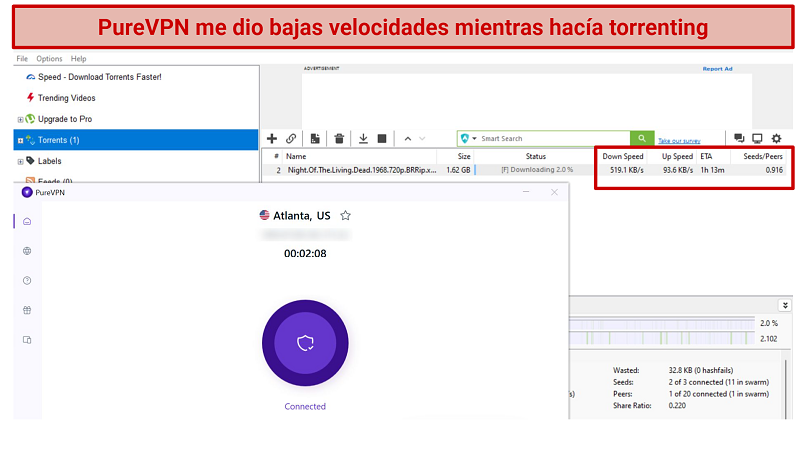Click the green search button
Screen dimensions: 806x453
coord(642,138)
